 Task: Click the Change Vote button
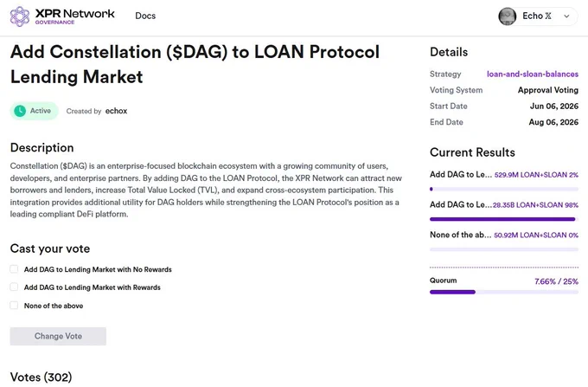pyautogui.click(x=58, y=336)
